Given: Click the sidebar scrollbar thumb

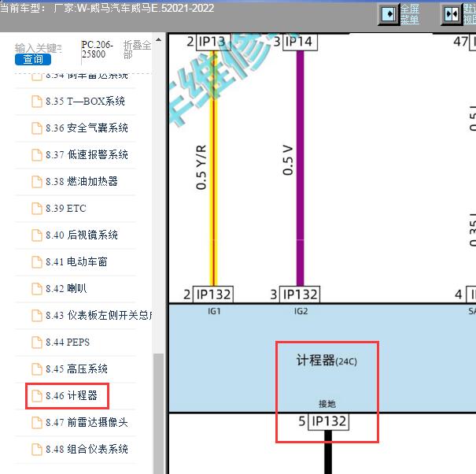Looking at the screenshot, I should click(158, 413).
